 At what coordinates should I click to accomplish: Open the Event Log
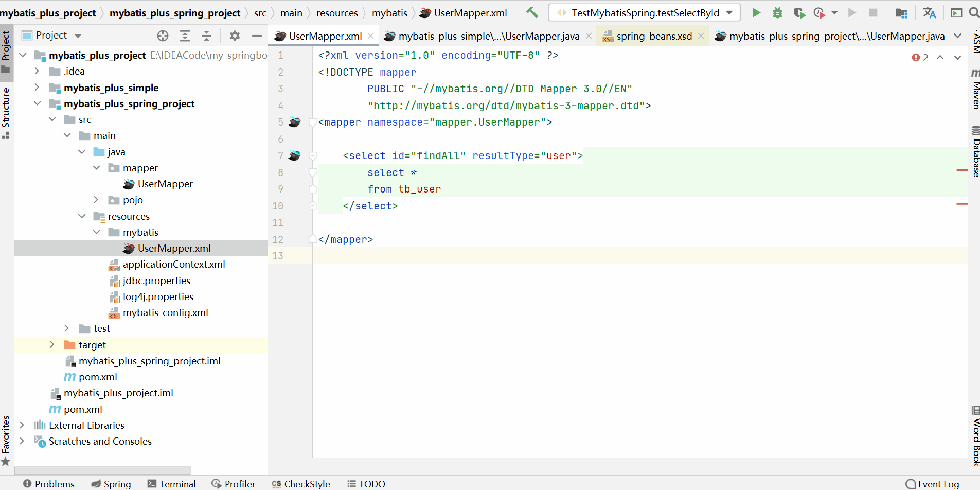coord(933,484)
